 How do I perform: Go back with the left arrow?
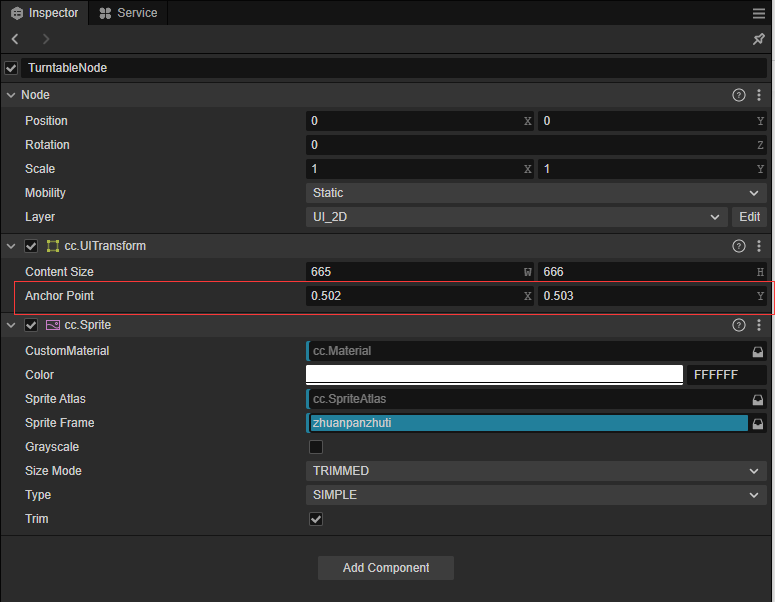[x=15, y=39]
